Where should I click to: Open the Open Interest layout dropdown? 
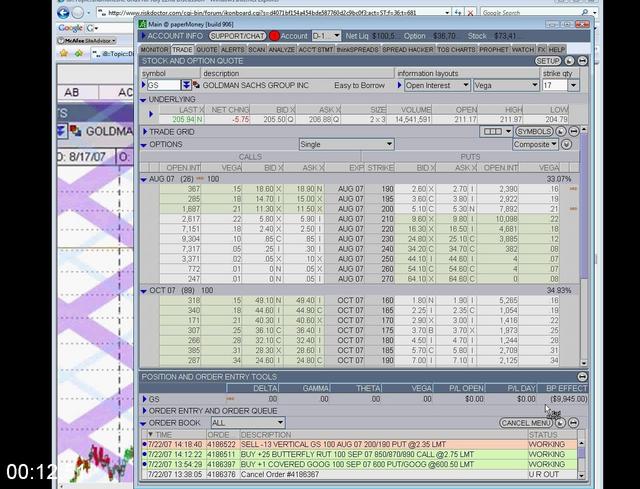437,85
